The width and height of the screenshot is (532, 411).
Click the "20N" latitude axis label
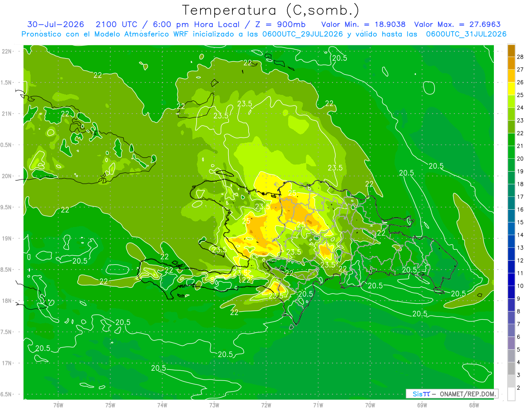[7, 176]
